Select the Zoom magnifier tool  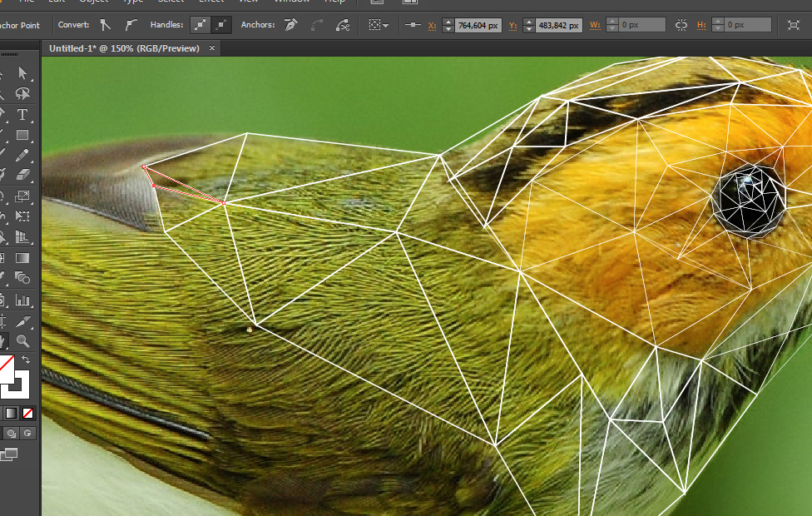22,341
